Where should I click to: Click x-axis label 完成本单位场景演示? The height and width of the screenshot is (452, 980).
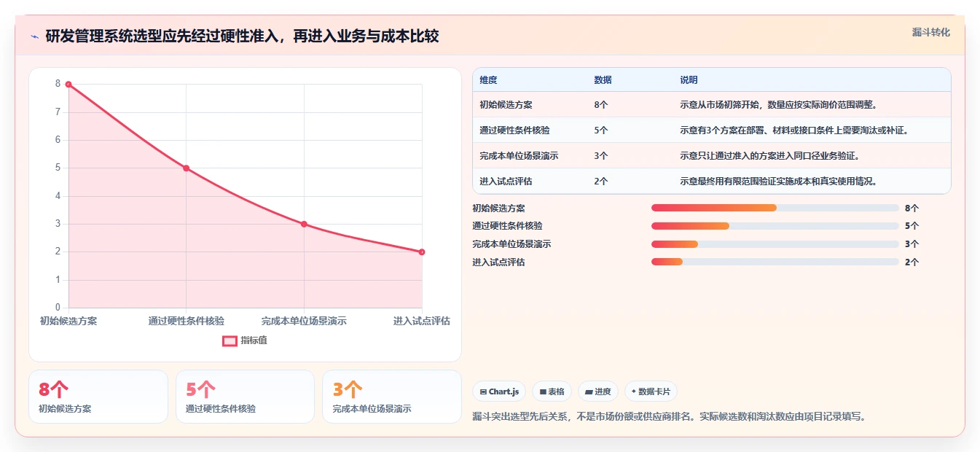[x=304, y=321]
